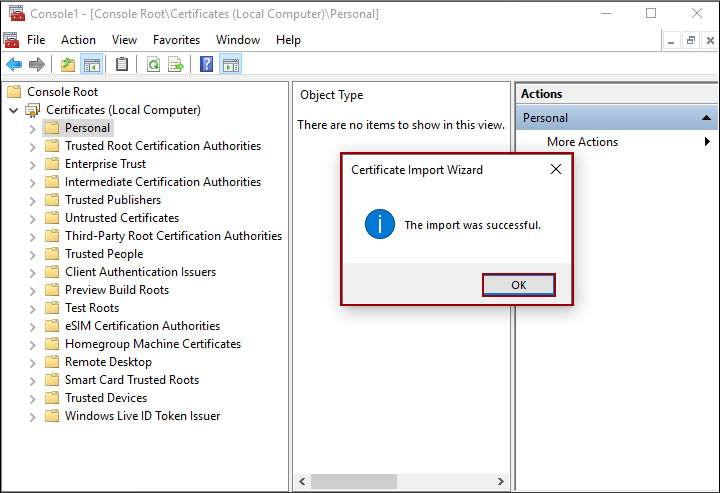Toggle Show/Hide Action Pane icon
Image resolution: width=720 pixels, height=493 pixels.
pos(231,65)
